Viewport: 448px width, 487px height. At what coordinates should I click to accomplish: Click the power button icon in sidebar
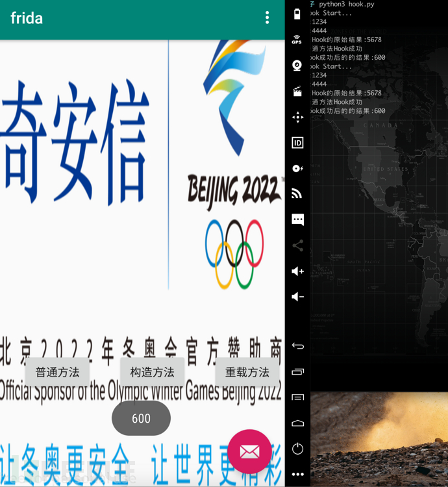click(297, 449)
